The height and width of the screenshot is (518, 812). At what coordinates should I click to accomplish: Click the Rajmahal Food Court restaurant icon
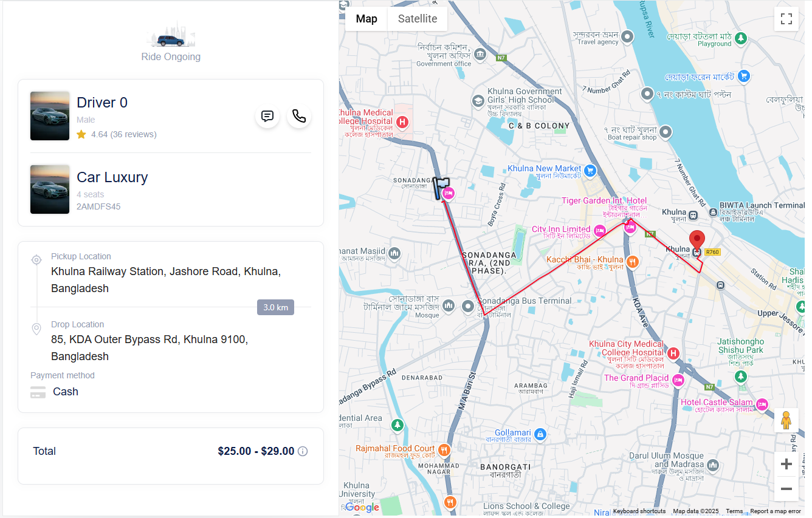(444, 450)
